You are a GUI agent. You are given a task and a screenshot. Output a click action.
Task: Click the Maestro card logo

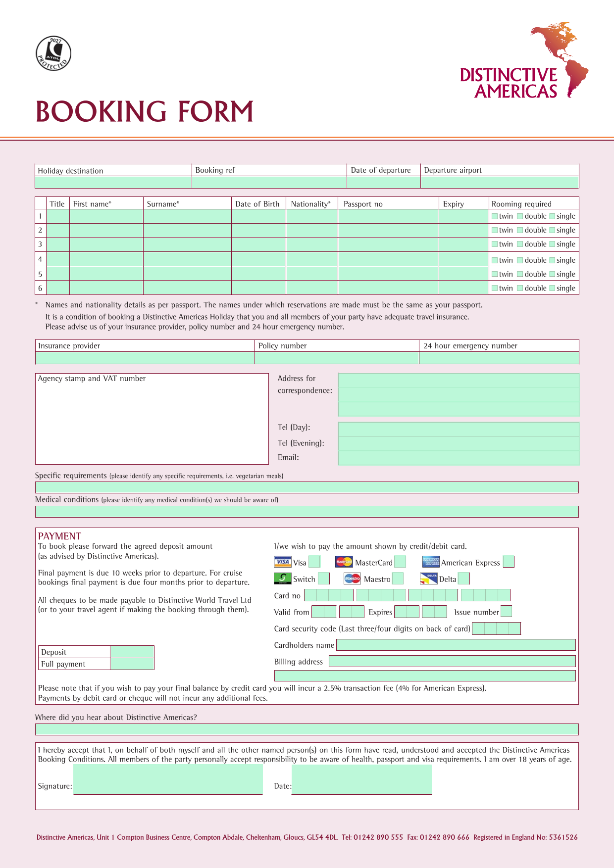click(x=352, y=579)
